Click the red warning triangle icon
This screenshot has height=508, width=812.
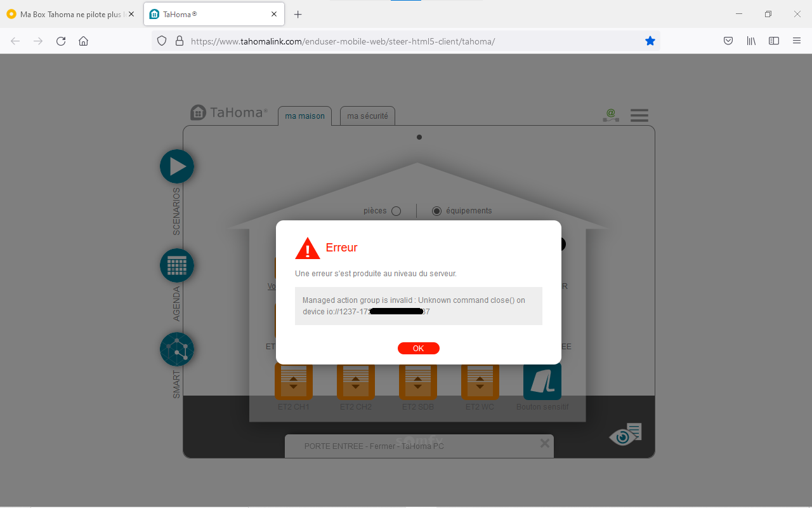[x=308, y=248]
